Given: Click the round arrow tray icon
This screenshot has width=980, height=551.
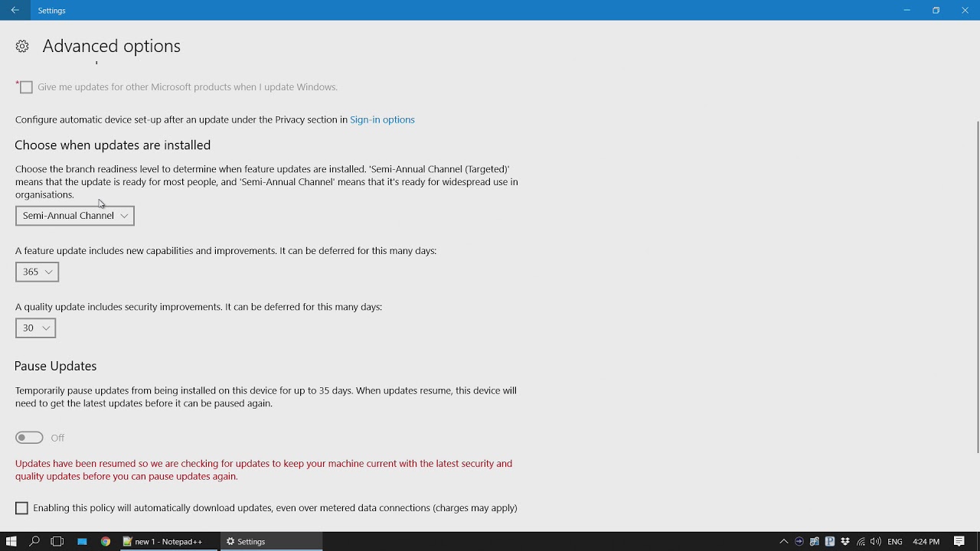Looking at the screenshot, I should click(799, 541).
